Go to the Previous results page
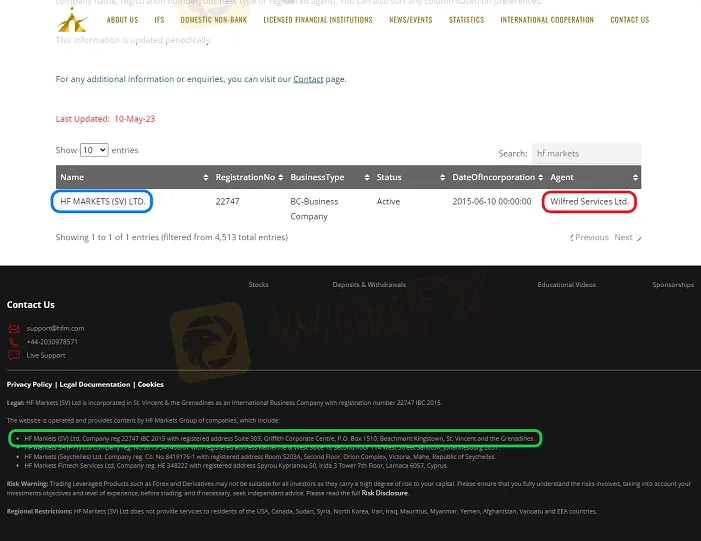This screenshot has width=701, height=541. (589, 237)
